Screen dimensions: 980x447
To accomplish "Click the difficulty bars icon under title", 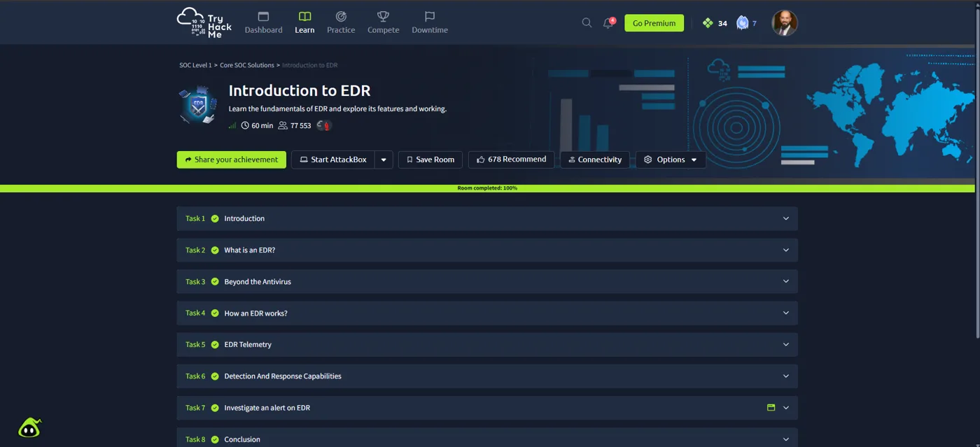I will (232, 126).
